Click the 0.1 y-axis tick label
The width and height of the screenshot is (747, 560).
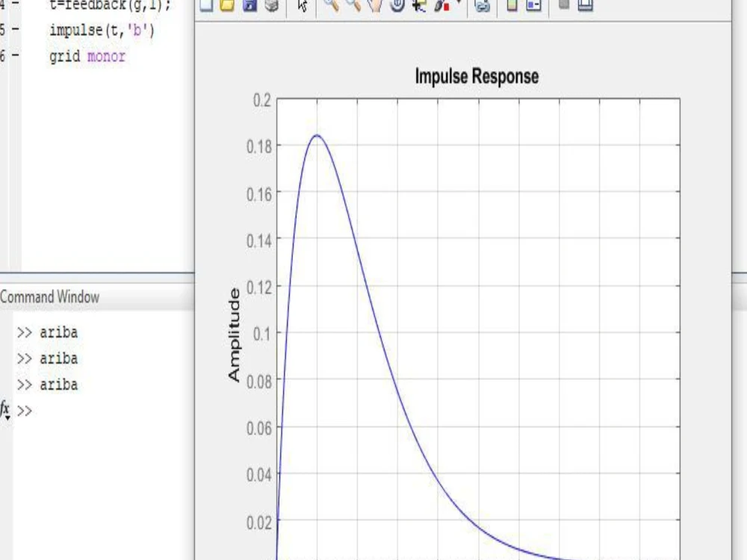(262, 335)
